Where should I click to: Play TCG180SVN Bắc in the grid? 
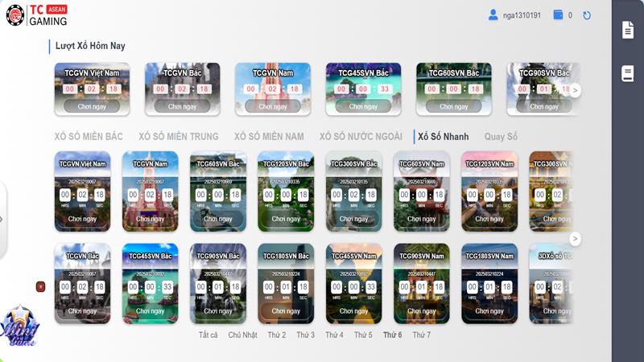coord(286,311)
